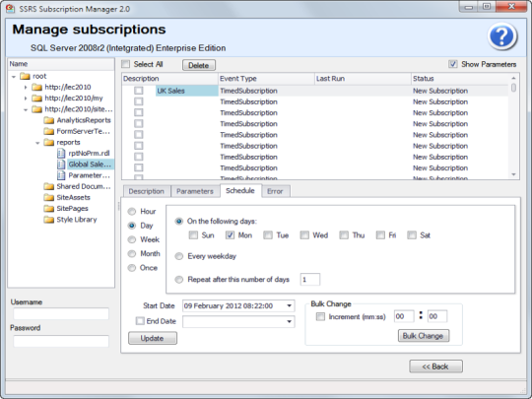This screenshot has width=532, height=399.
Task: Open the AnalyticsReports folder icon
Action: (49, 120)
